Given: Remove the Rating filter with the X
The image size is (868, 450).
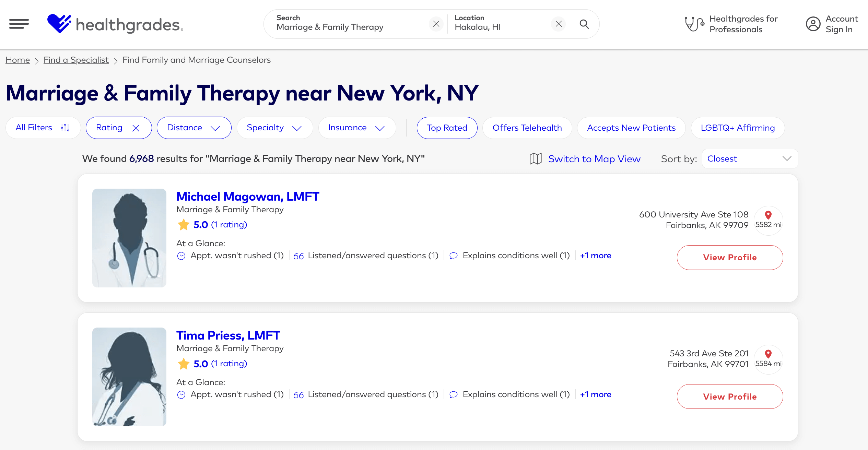Looking at the screenshot, I should 136,128.
